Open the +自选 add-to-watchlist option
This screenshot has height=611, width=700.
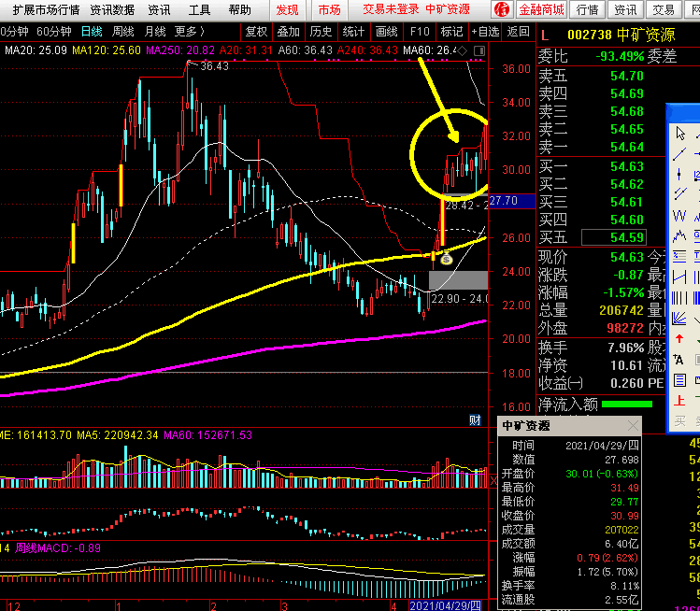point(485,31)
